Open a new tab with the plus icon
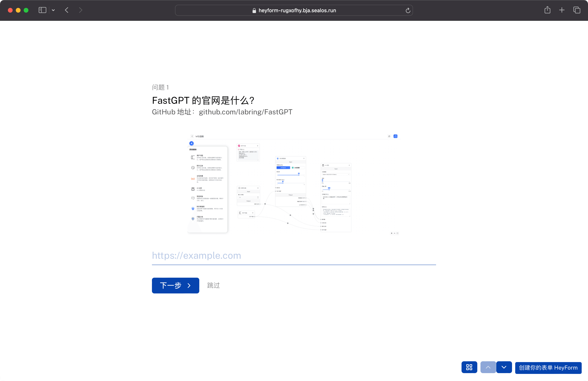588x381 pixels. [562, 10]
